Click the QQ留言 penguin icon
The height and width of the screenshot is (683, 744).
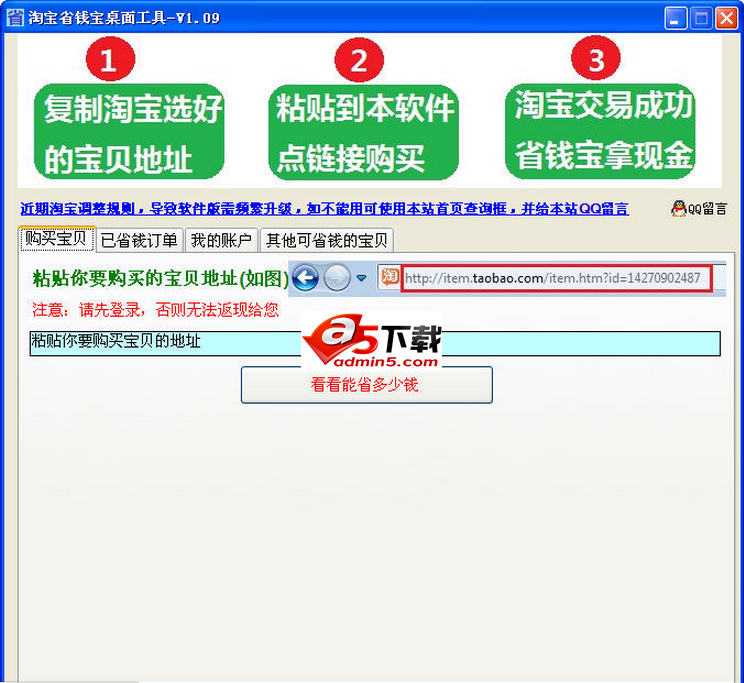pyautogui.click(x=679, y=208)
